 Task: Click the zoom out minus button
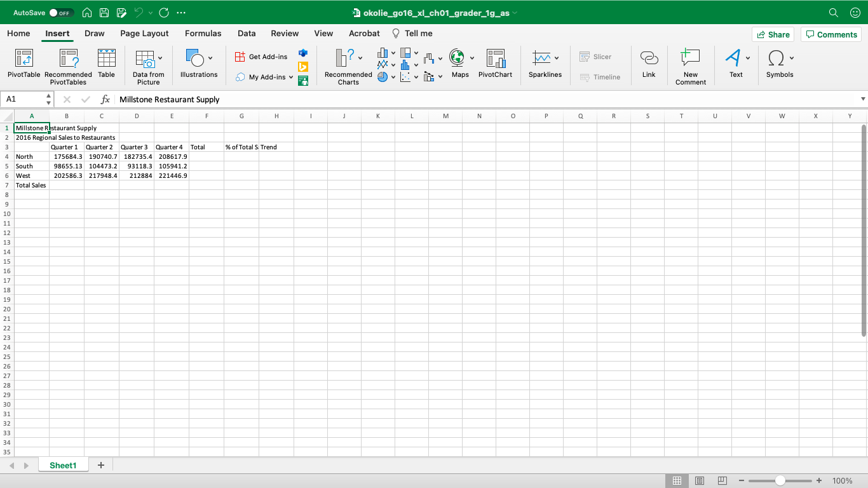742,481
